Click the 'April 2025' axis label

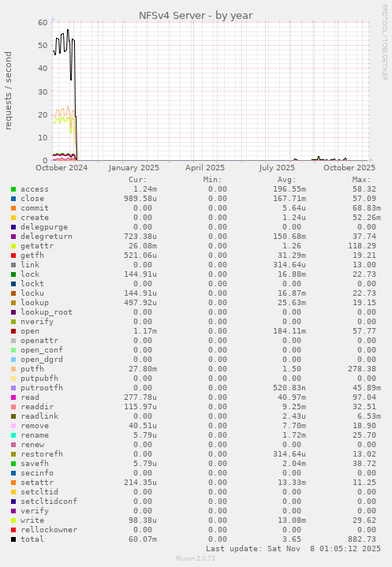[205, 168]
